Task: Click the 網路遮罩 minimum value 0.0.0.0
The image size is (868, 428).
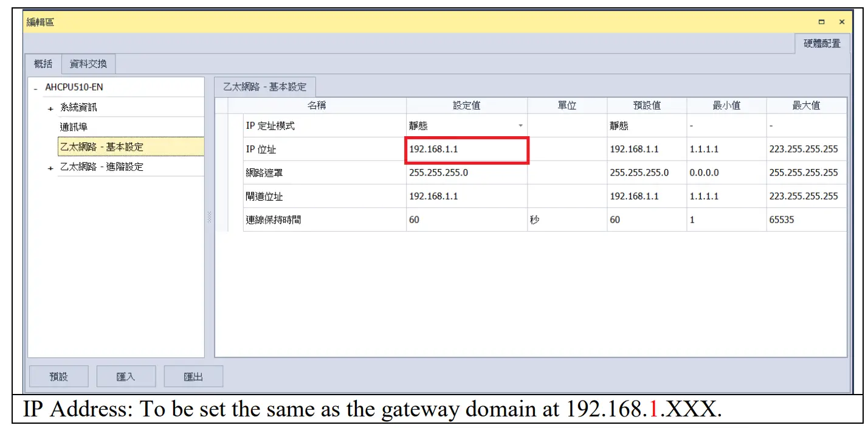Action: [726, 173]
